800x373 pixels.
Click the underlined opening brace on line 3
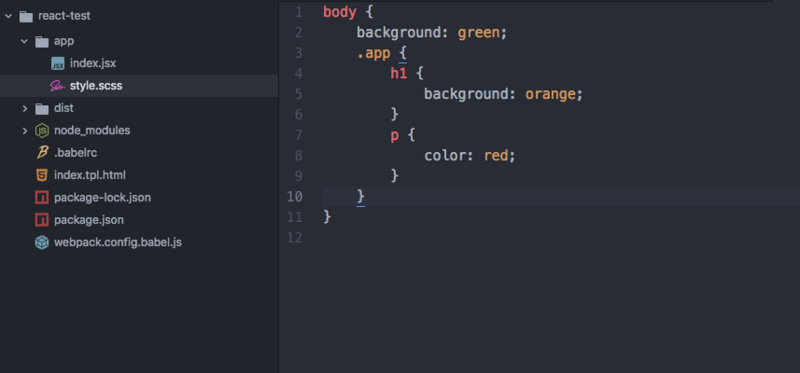coord(403,53)
